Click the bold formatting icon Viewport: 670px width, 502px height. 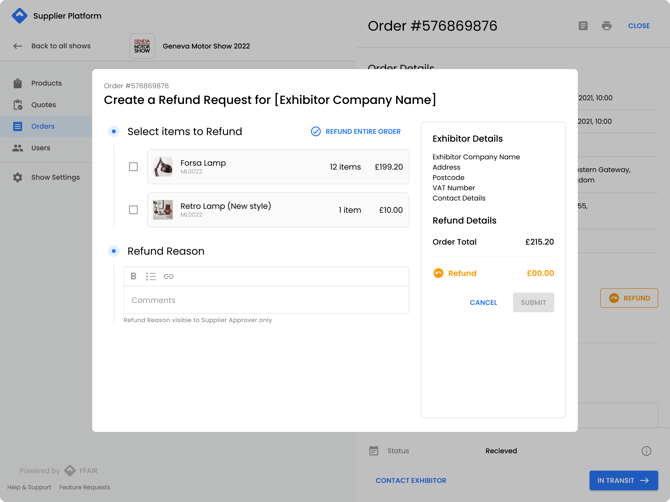133,276
